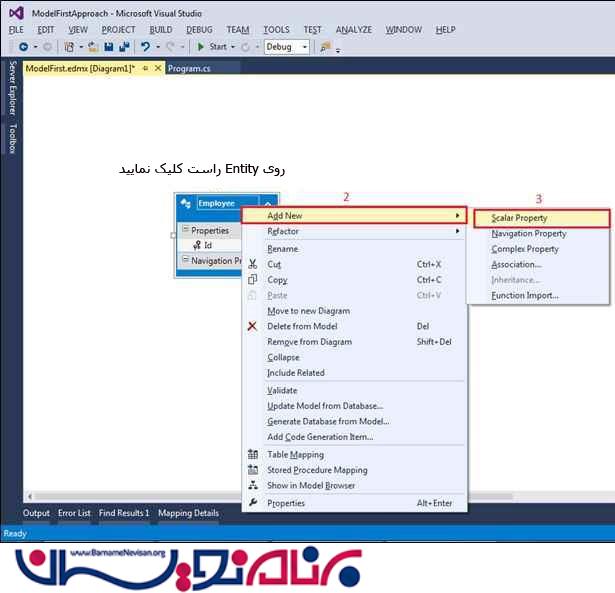Select Scalar Property from the submenu
The height and width of the screenshot is (593, 615).
[519, 218]
